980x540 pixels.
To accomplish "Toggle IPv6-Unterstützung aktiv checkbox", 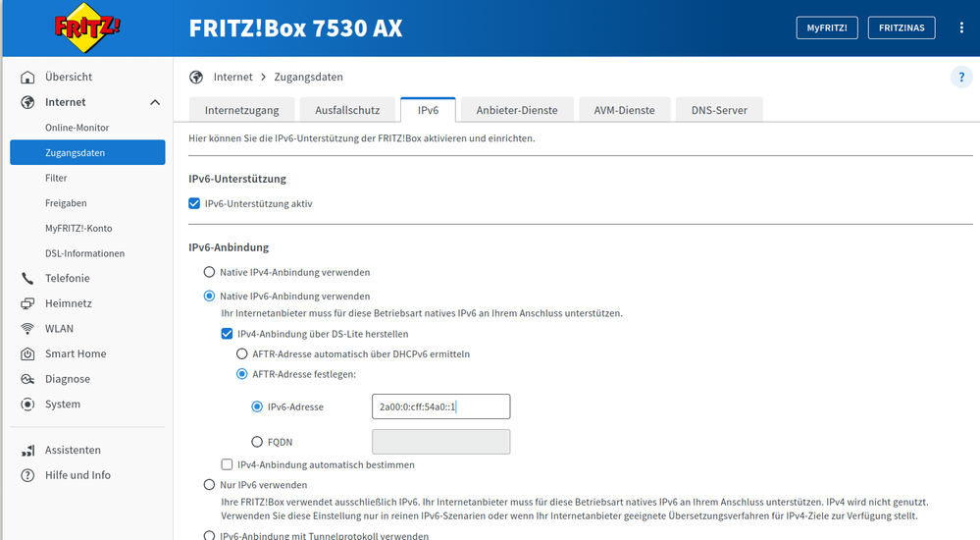I will click(x=194, y=203).
